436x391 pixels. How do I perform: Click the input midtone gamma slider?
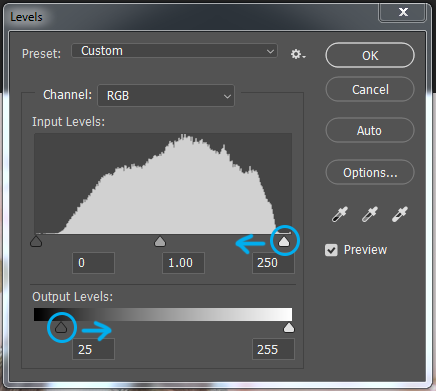pyautogui.click(x=160, y=241)
